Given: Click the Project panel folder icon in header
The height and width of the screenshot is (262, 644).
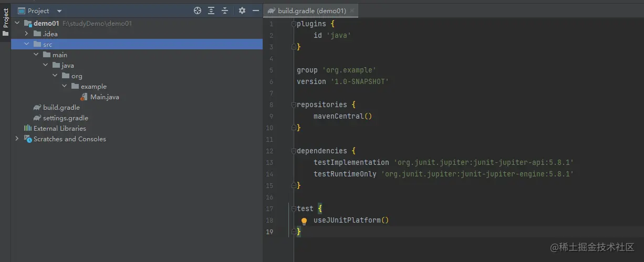Looking at the screenshot, I should [22, 11].
